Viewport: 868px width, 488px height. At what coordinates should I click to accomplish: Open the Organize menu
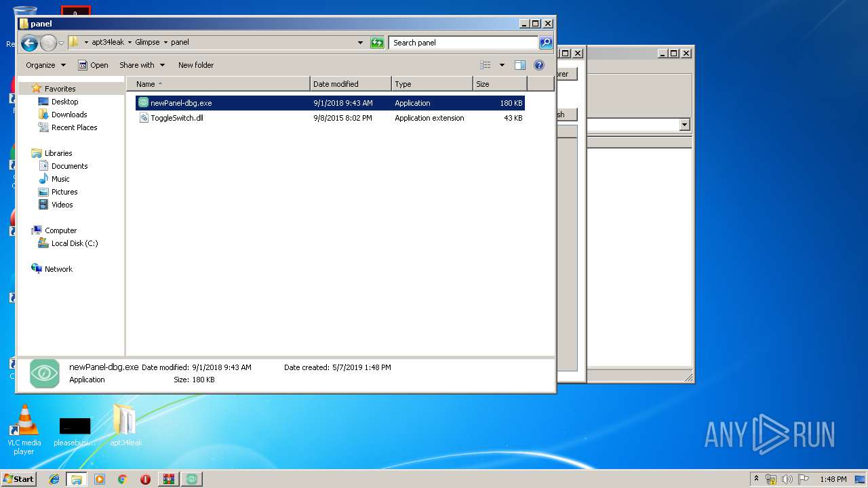click(45, 65)
